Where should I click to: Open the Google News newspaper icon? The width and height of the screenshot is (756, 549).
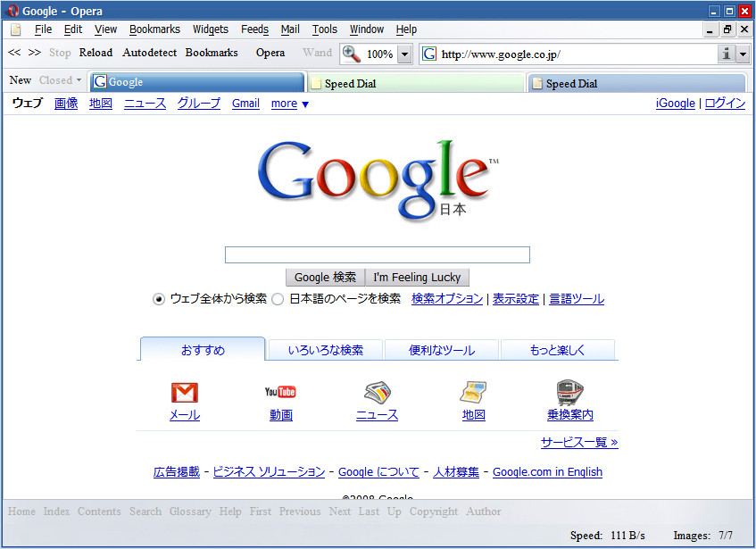click(377, 393)
